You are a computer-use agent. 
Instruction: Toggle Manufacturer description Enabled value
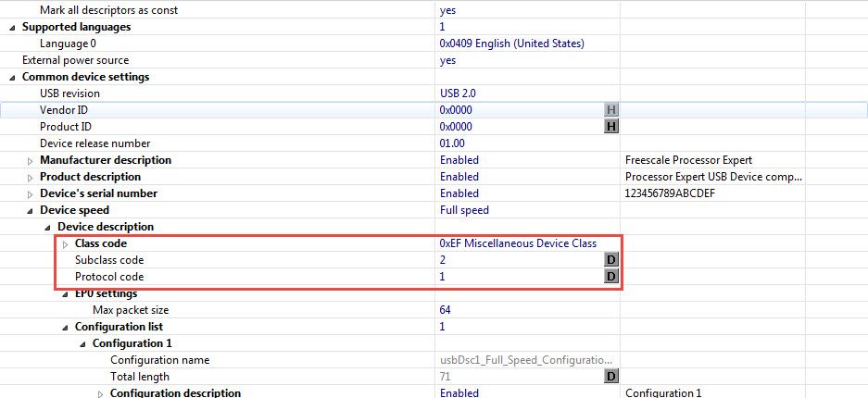click(x=459, y=160)
